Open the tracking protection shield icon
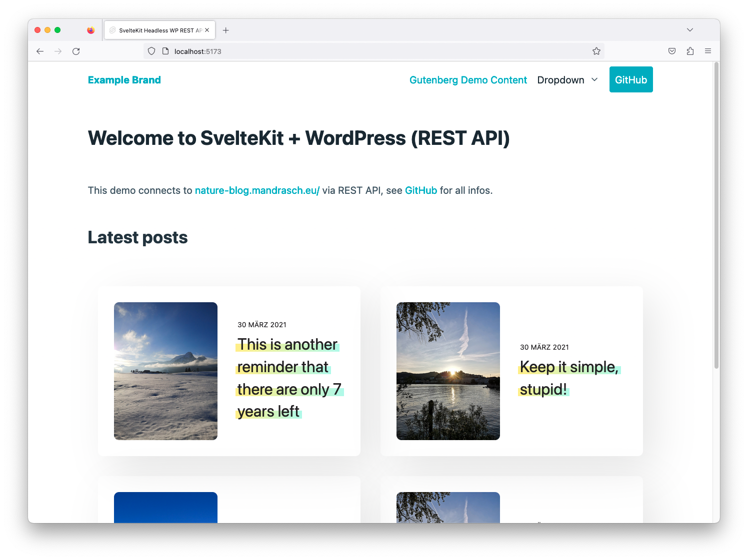 pos(151,51)
